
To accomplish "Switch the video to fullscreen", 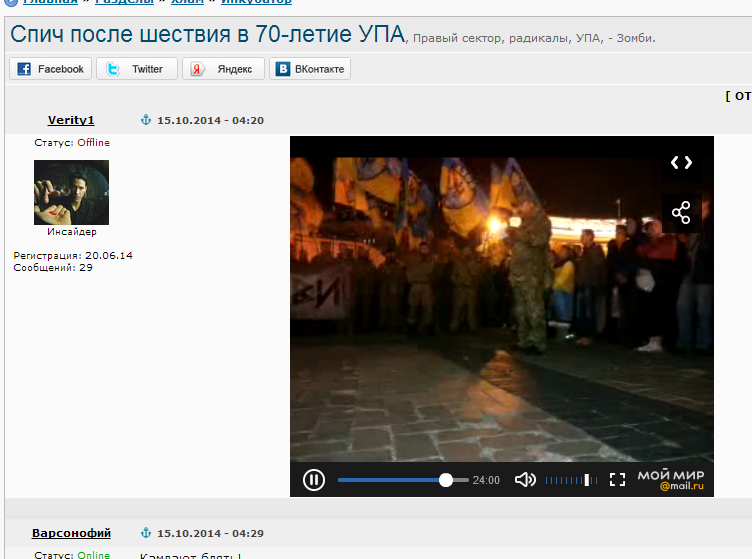I will click(x=617, y=480).
